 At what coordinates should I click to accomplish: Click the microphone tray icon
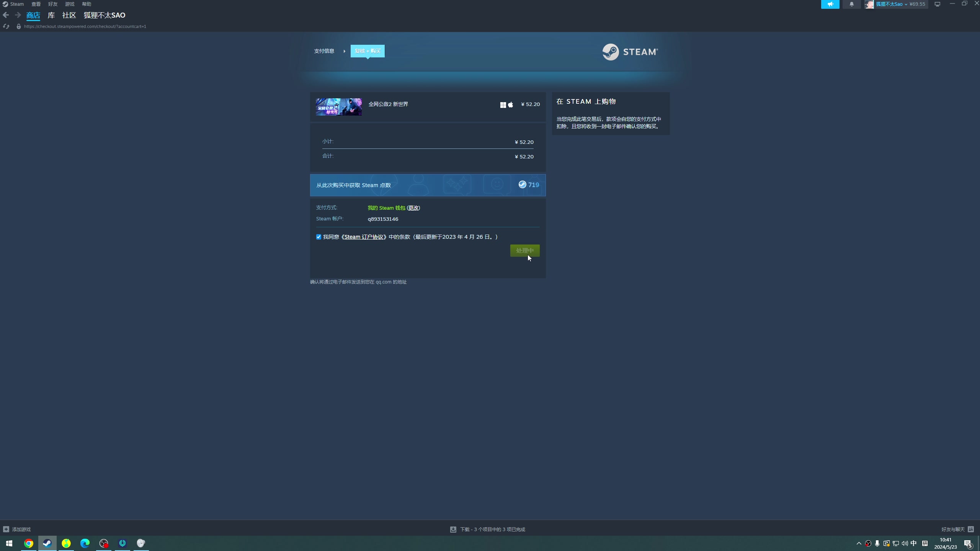coord(877,543)
